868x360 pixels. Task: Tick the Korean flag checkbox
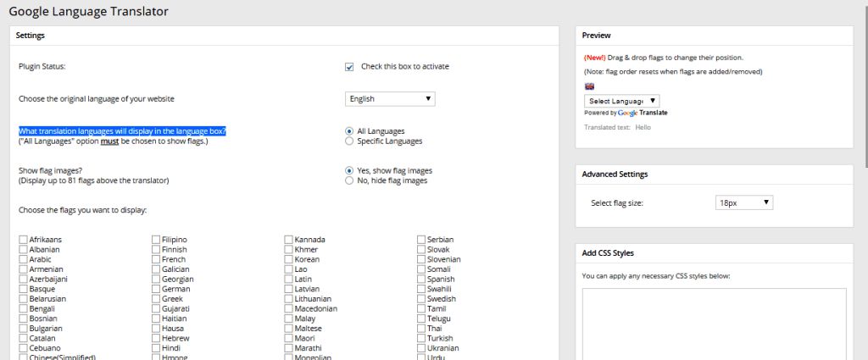[289, 259]
